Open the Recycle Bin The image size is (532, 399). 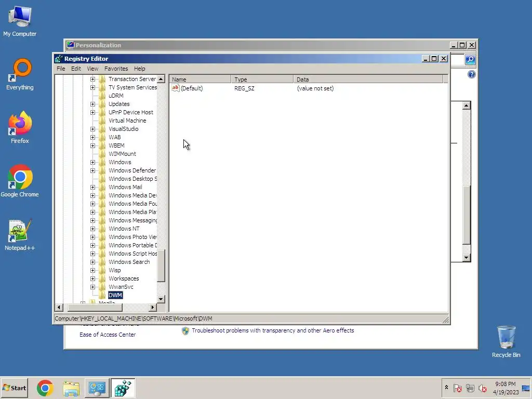[506, 342]
